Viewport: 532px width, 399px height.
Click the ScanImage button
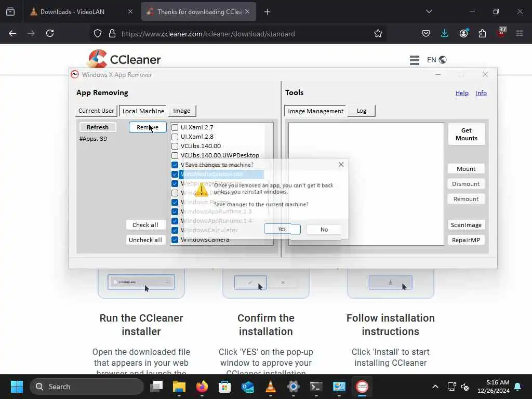pos(466,225)
